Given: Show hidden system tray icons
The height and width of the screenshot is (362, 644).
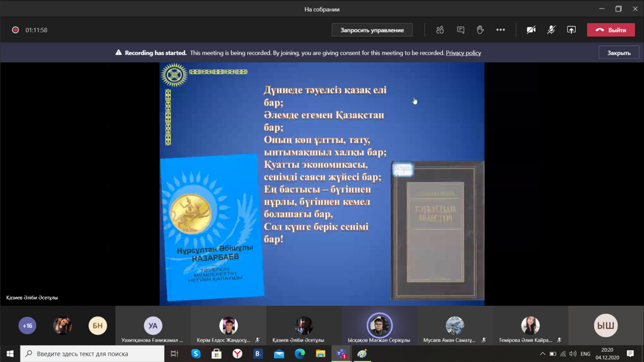Looking at the screenshot, I should pyautogui.click(x=543, y=354).
